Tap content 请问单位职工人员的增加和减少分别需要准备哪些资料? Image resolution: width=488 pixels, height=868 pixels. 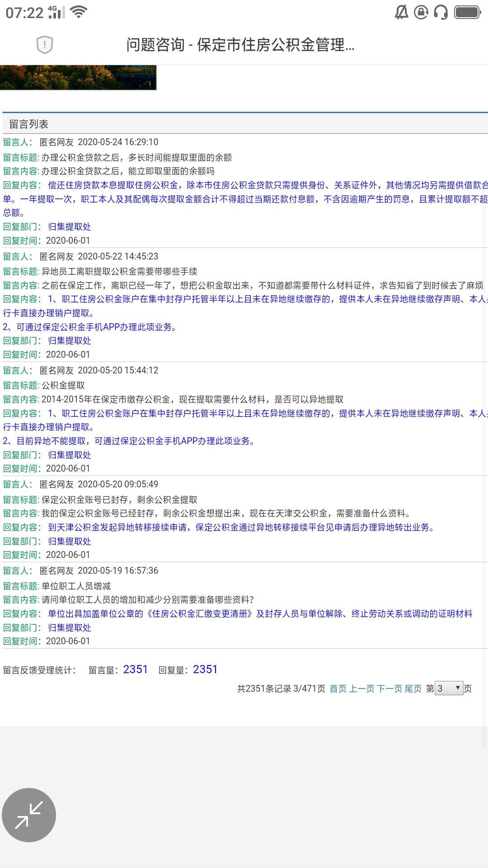tap(148, 599)
